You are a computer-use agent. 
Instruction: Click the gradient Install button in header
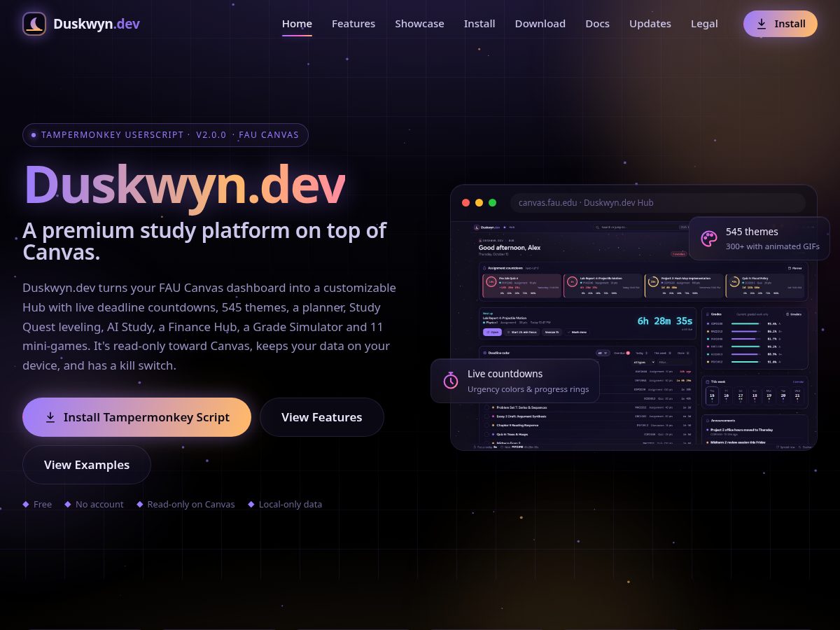pyautogui.click(x=780, y=24)
